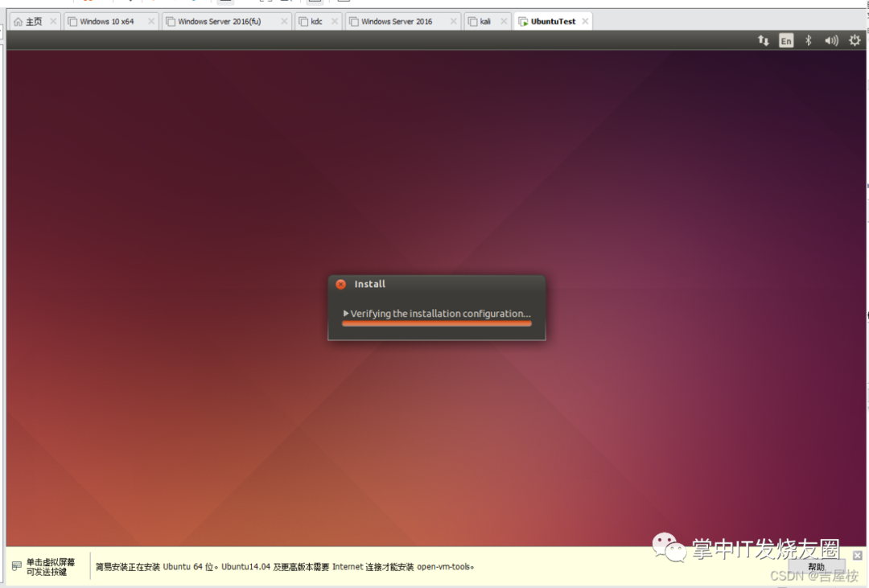Viewport: 869px width, 588px height.
Task: Click the VM icon on kali tab
Action: tap(473, 22)
